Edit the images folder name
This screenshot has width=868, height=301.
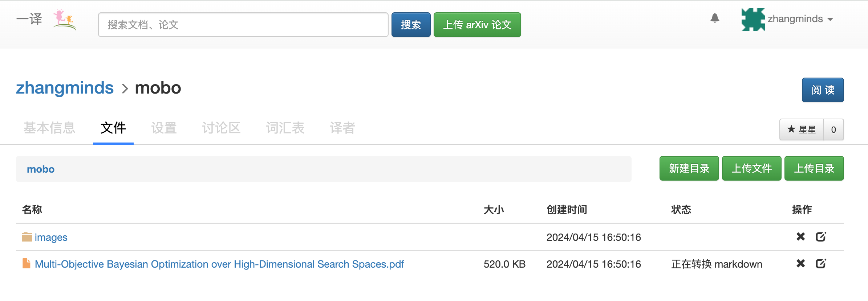[x=821, y=237]
